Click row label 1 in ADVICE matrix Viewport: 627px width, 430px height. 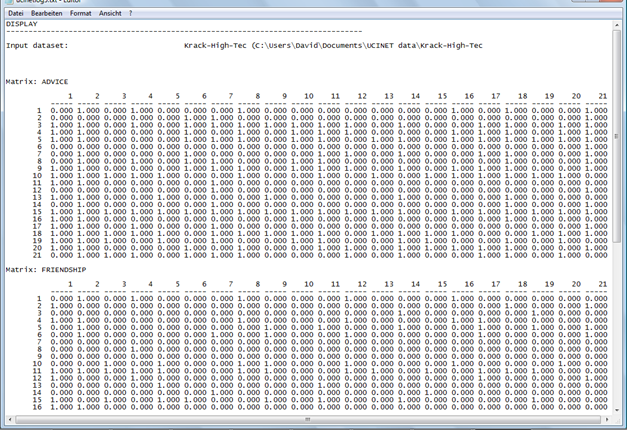pyautogui.click(x=39, y=110)
